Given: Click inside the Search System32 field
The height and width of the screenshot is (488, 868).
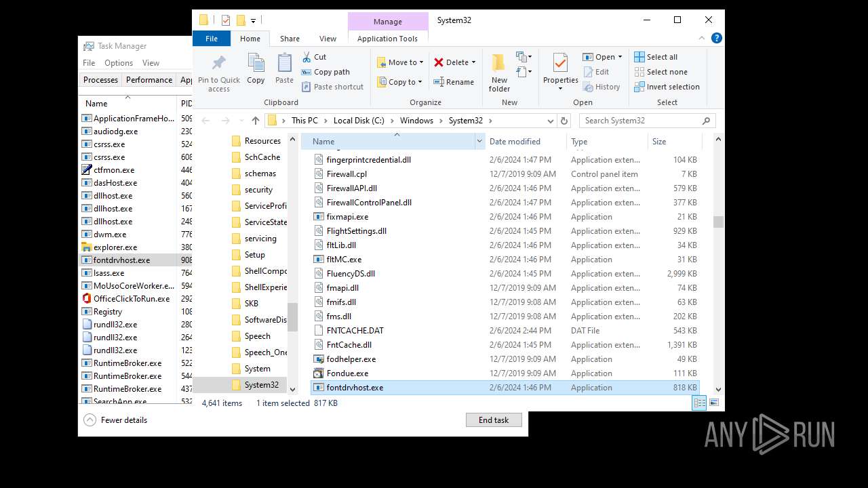Looking at the screenshot, I should coord(647,121).
